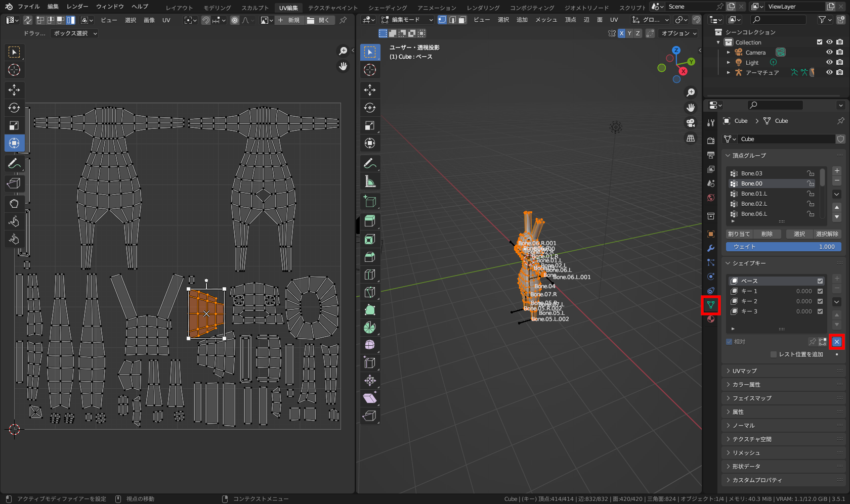The height and width of the screenshot is (504, 850).
Task: Select the Bone.01.L vertex group
Action: coord(754,194)
